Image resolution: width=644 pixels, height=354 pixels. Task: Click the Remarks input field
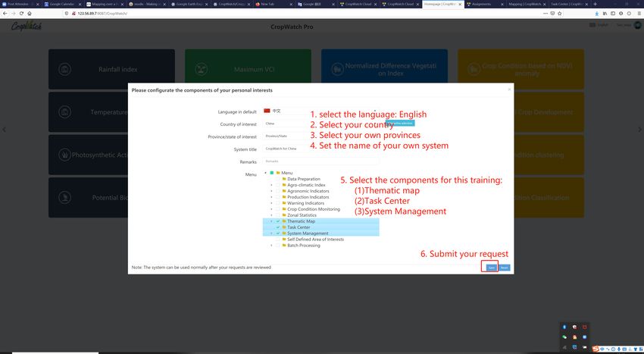point(320,161)
